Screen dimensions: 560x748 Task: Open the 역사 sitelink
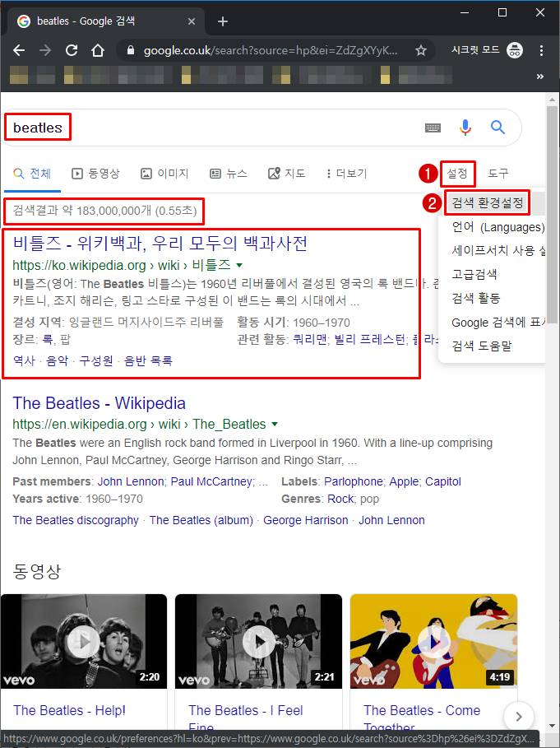tap(24, 360)
